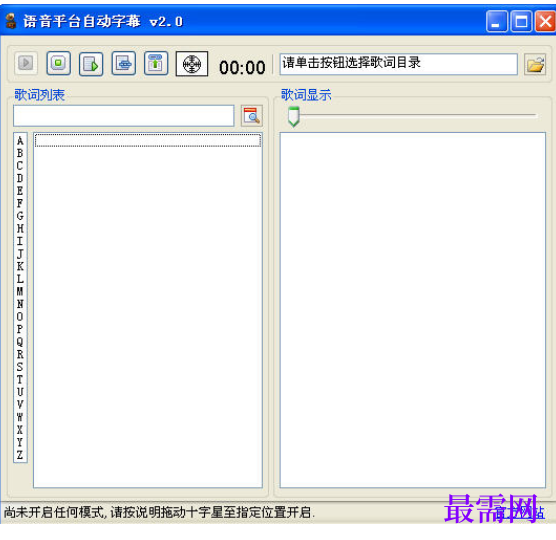Jump to letter W in the alphabet index
The image size is (556, 540).
[x=20, y=417]
